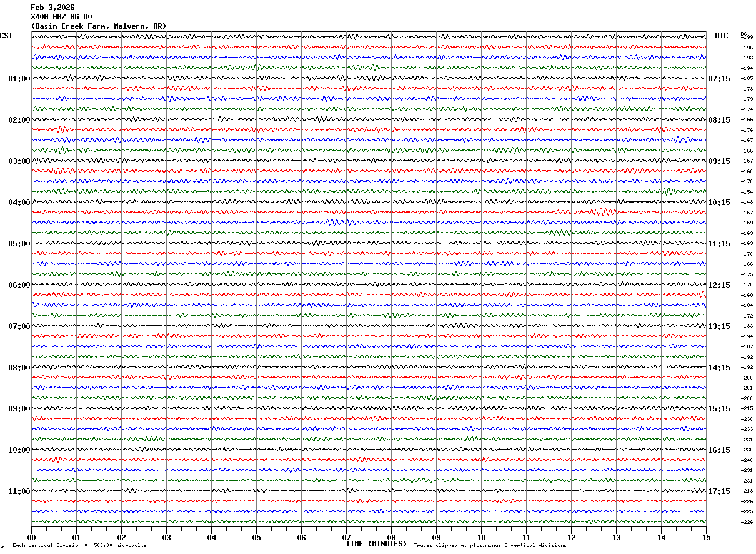Select the 09:00 CST time label
Screen dimensions: 756x554
(19, 409)
